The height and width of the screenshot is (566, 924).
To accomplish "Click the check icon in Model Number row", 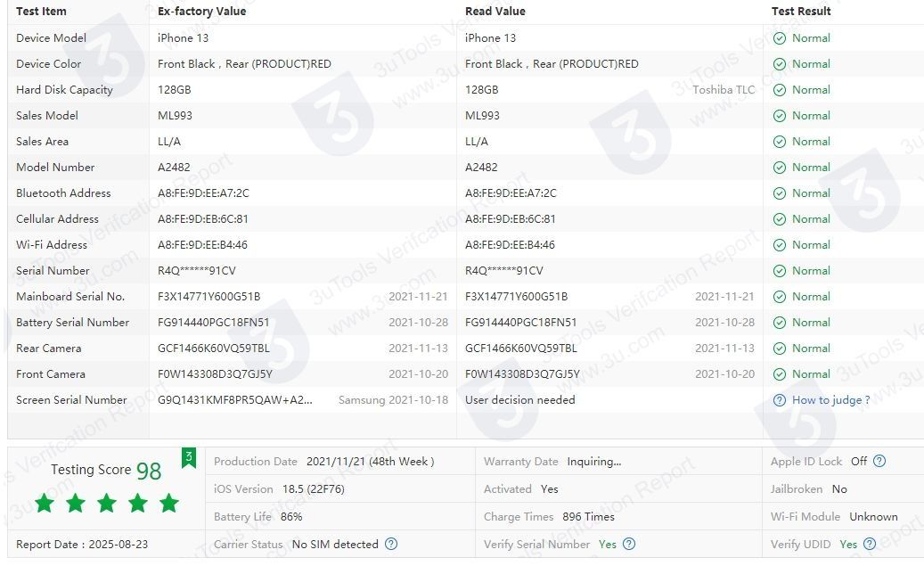I will click(779, 168).
